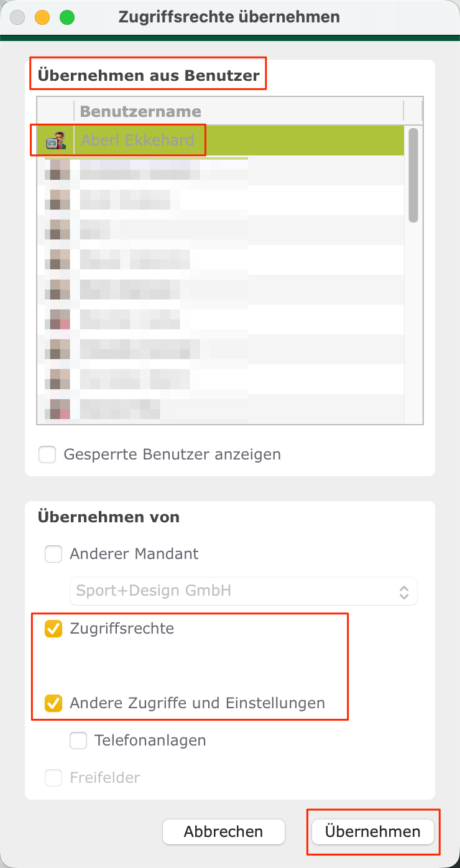Image resolution: width=460 pixels, height=868 pixels.
Task: Minimize window using yellow button
Action: (42, 17)
